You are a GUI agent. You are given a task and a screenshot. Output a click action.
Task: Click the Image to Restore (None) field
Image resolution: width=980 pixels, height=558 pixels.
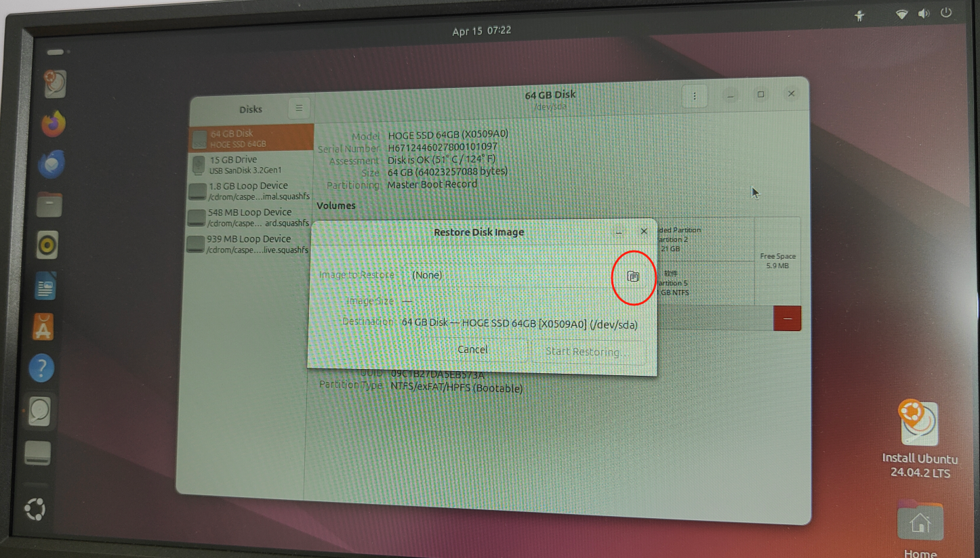click(508, 275)
